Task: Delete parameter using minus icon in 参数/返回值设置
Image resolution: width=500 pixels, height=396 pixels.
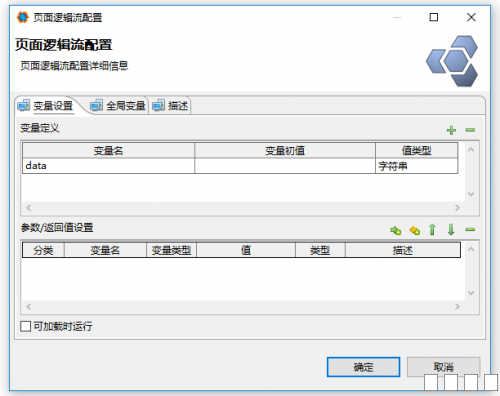Action: pos(470,230)
